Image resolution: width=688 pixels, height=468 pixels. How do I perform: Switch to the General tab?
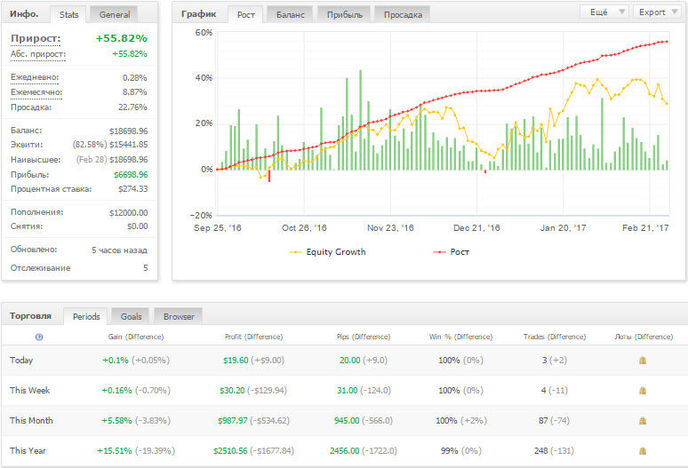pyautogui.click(x=115, y=14)
